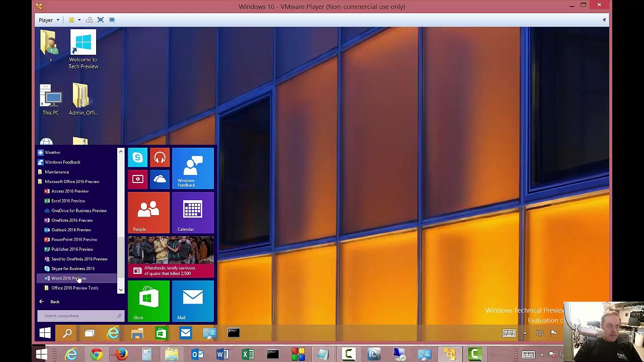Image resolution: width=644 pixels, height=362 pixels.
Task: Select the 'x' folder on the desktop
Action: (50, 46)
